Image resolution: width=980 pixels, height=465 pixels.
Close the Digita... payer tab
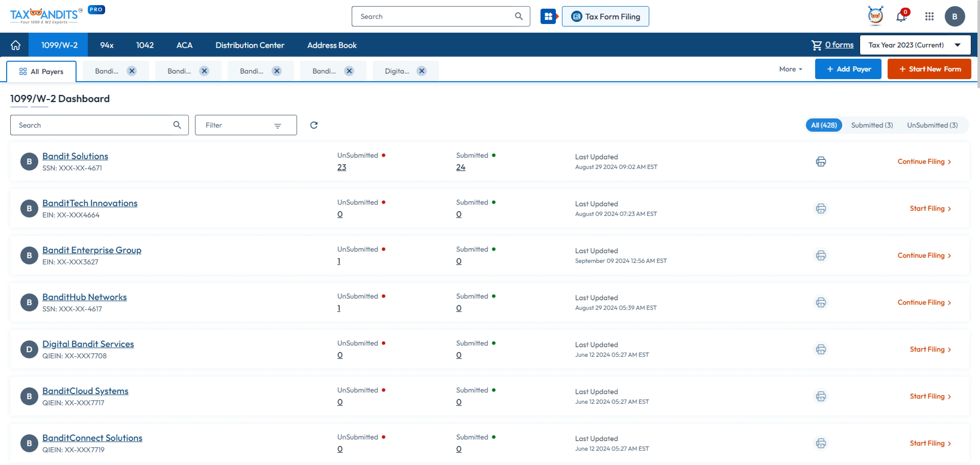point(422,71)
